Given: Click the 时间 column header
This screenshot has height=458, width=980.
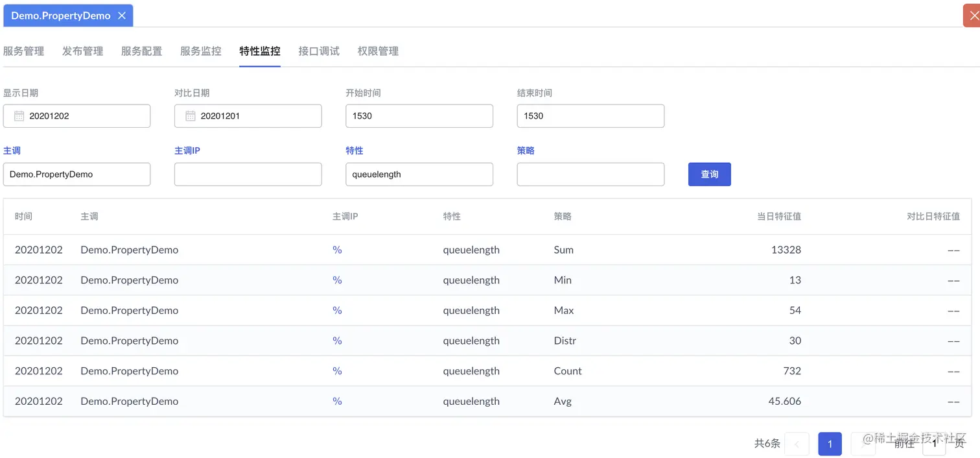Looking at the screenshot, I should point(23,216).
